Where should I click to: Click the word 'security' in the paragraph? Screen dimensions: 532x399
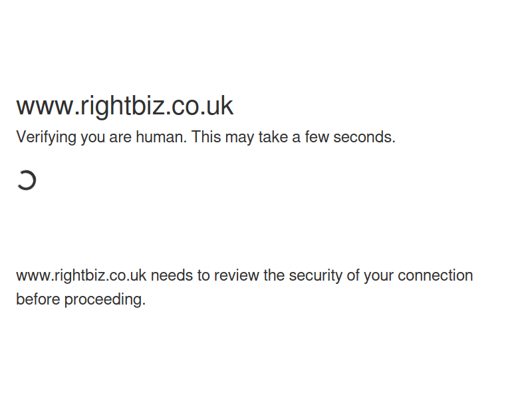pyautogui.click(x=315, y=275)
